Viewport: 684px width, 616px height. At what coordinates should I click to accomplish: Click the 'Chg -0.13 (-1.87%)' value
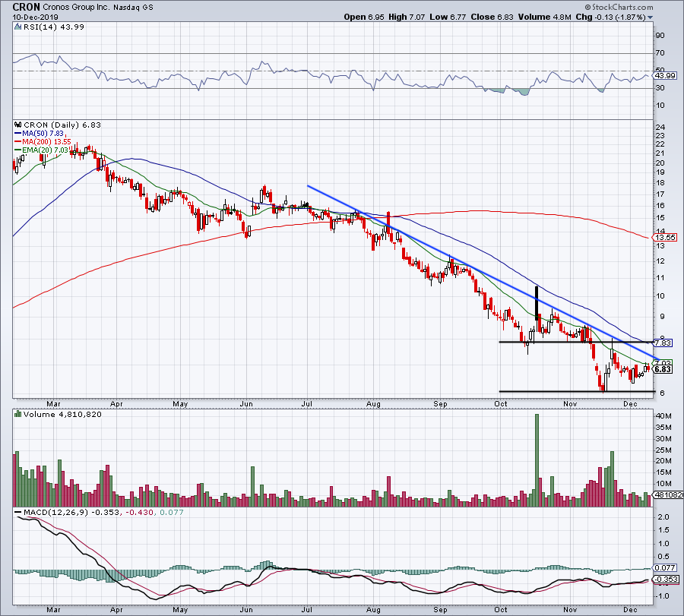(611, 17)
